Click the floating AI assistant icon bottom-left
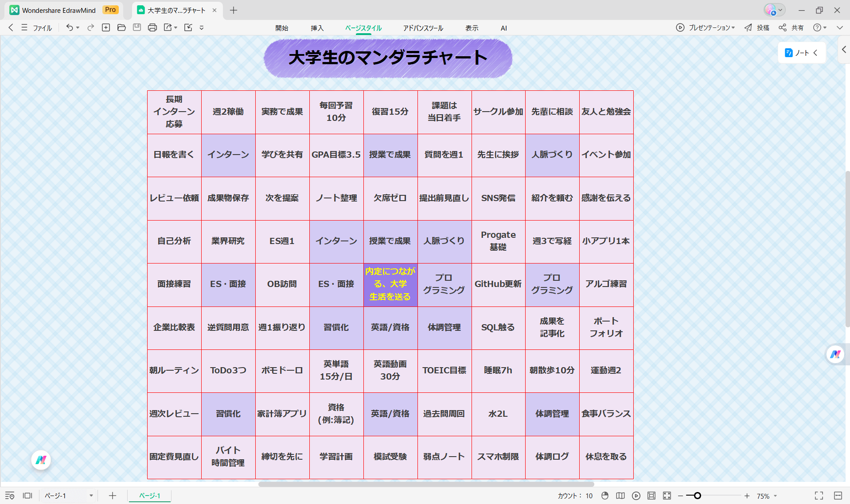The width and height of the screenshot is (850, 504). pos(41,460)
